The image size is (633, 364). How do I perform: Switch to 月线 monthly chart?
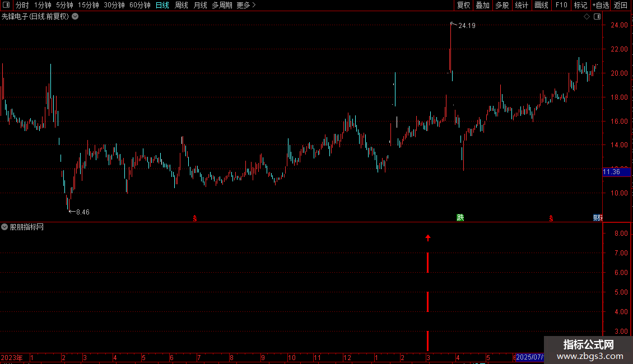[200, 5]
